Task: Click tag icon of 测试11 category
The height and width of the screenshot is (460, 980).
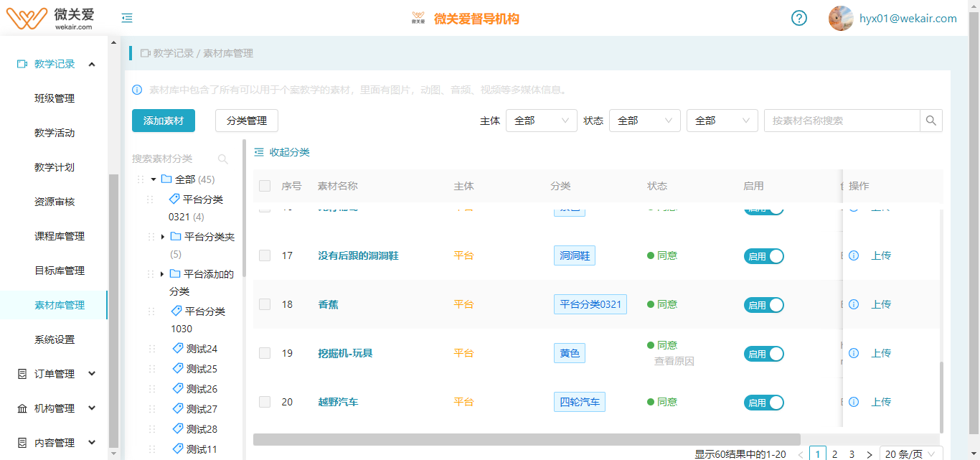Action: point(178,449)
